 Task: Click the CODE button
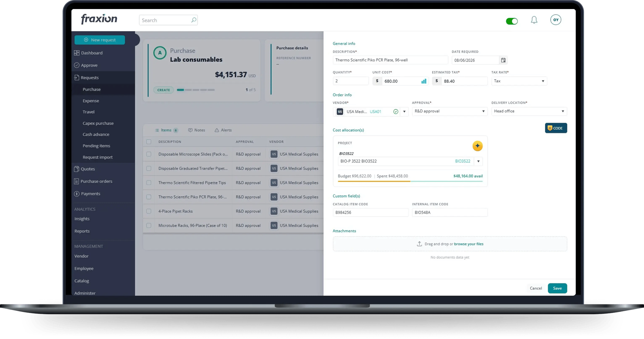[x=556, y=128]
